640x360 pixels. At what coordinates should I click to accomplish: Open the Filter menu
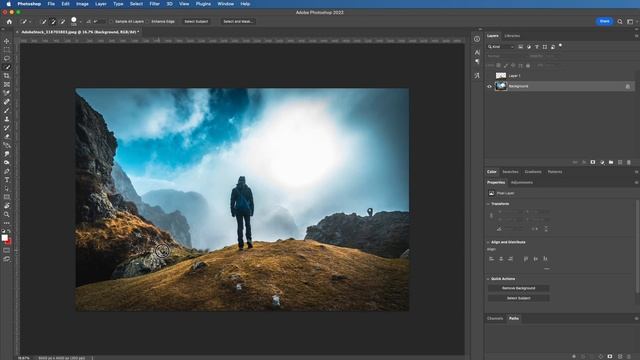(x=154, y=4)
